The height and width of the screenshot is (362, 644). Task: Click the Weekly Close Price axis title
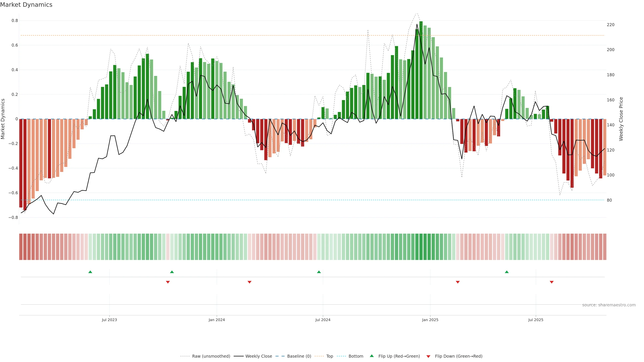[621, 119]
